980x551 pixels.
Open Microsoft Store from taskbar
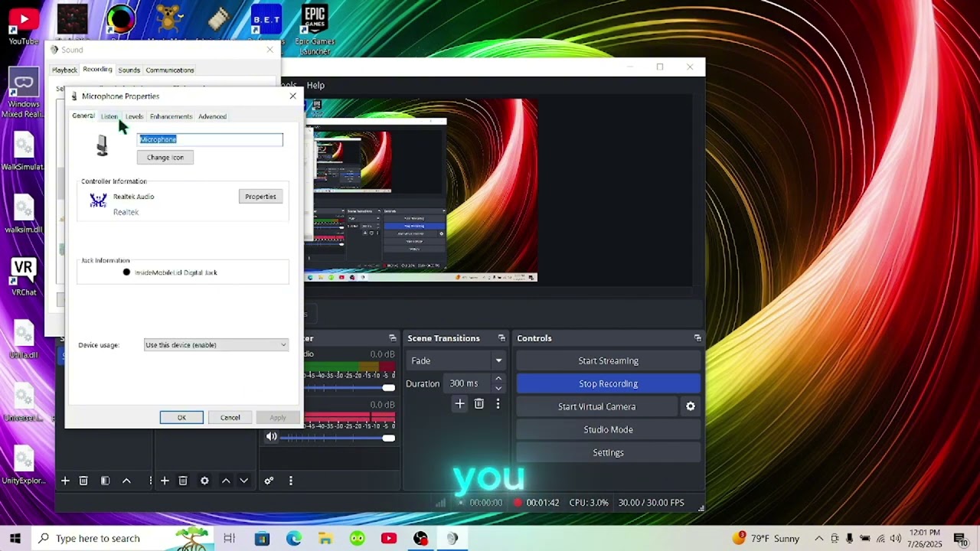click(262, 538)
